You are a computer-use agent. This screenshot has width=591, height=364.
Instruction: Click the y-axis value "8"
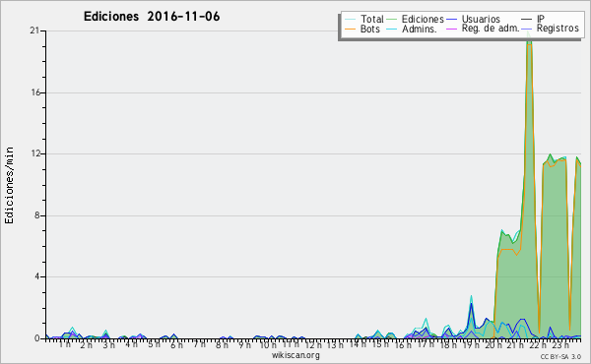click(x=37, y=215)
